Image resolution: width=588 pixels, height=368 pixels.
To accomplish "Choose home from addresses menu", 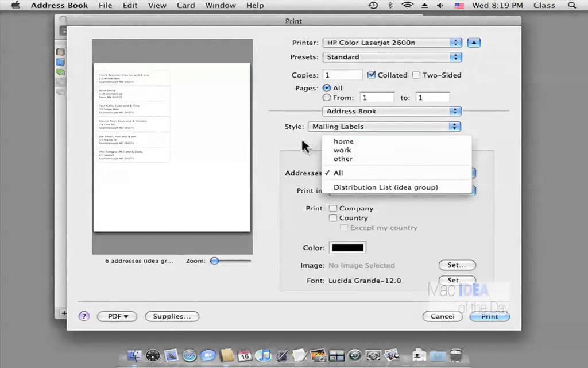I will click(x=397, y=141).
